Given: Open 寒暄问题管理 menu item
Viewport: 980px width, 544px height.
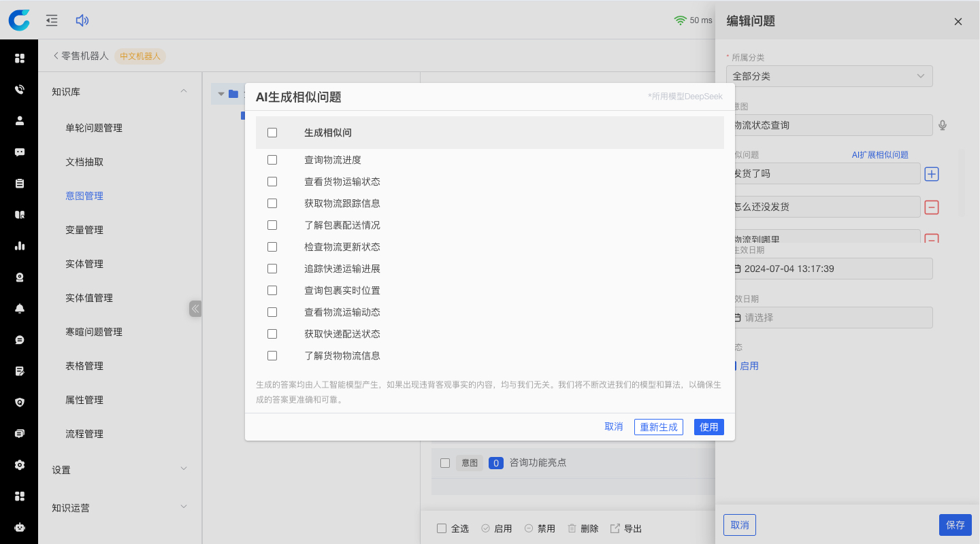Looking at the screenshot, I should (94, 332).
